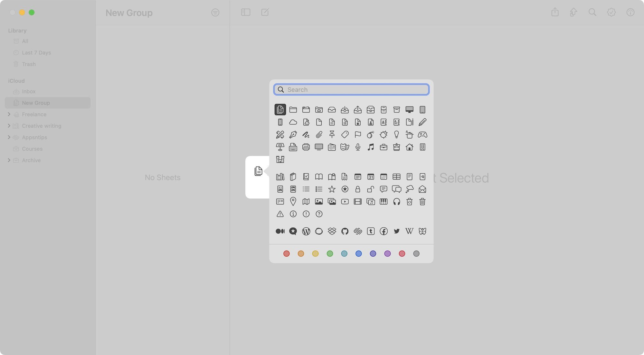Viewport: 644px width, 355px height.
Task: Expand the Creative writing group
Action: click(x=9, y=126)
